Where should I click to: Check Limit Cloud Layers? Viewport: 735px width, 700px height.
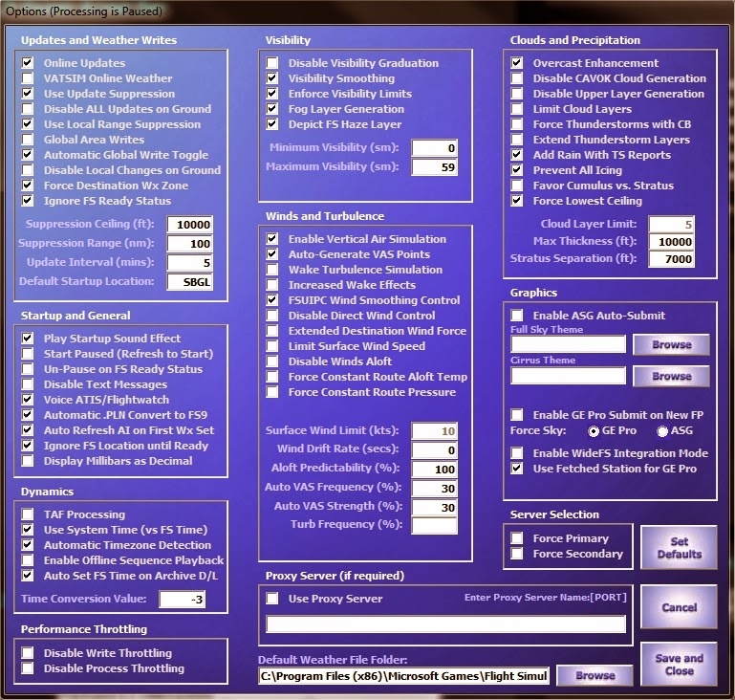(516, 109)
